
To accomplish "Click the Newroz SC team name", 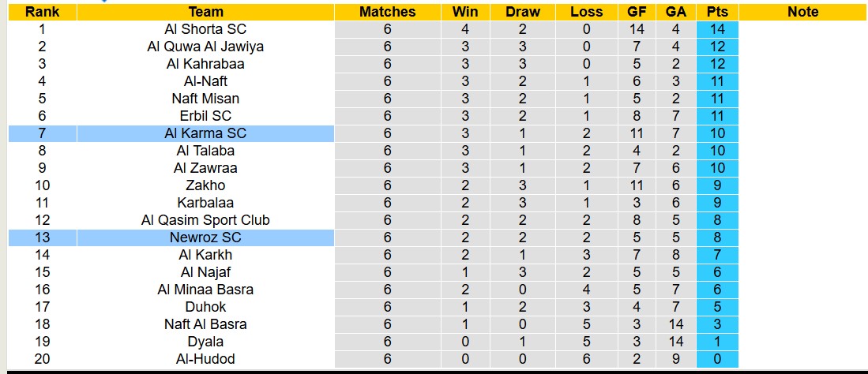I will coord(205,237).
